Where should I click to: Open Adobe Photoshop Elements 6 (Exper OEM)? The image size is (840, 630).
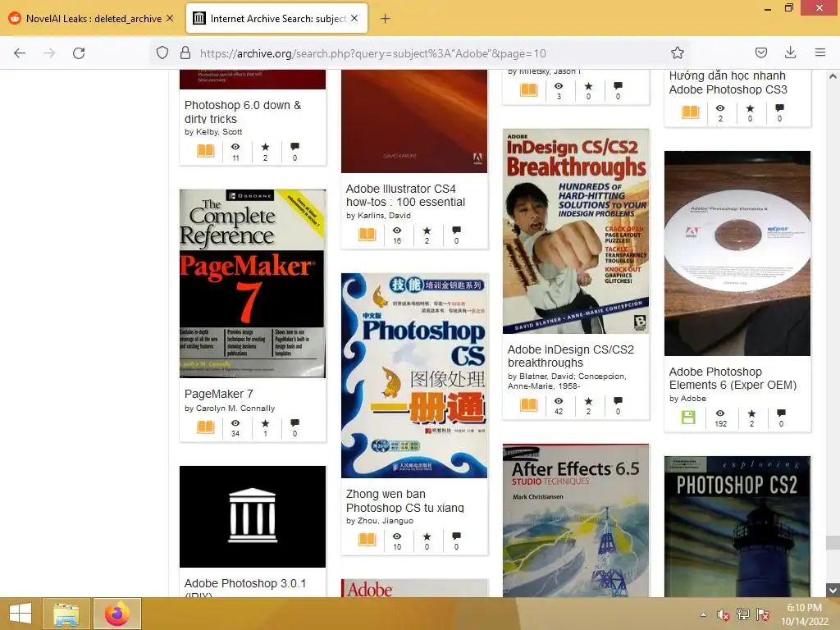(733, 378)
